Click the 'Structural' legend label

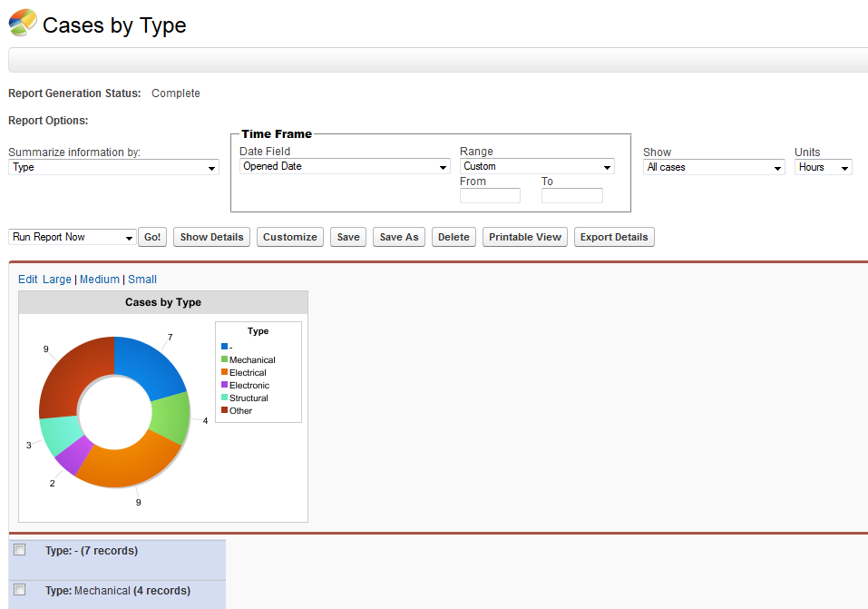[x=249, y=398]
